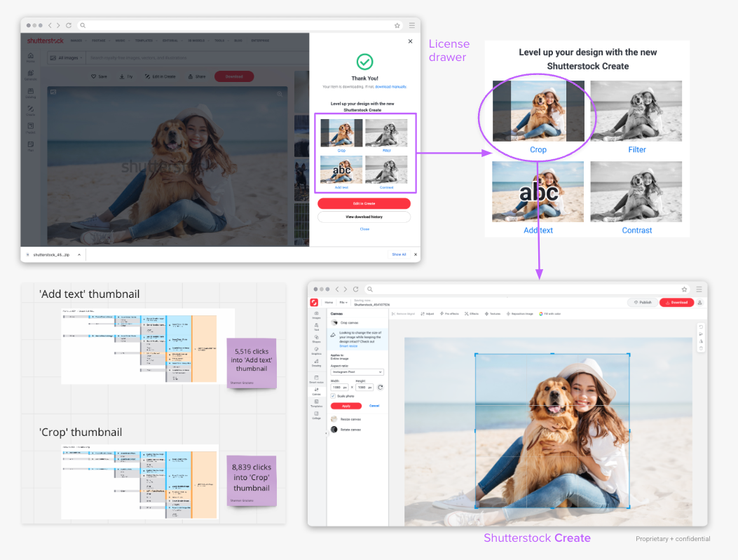The width and height of the screenshot is (738, 560).
Task: Click the Height input field
Action: click(x=364, y=388)
